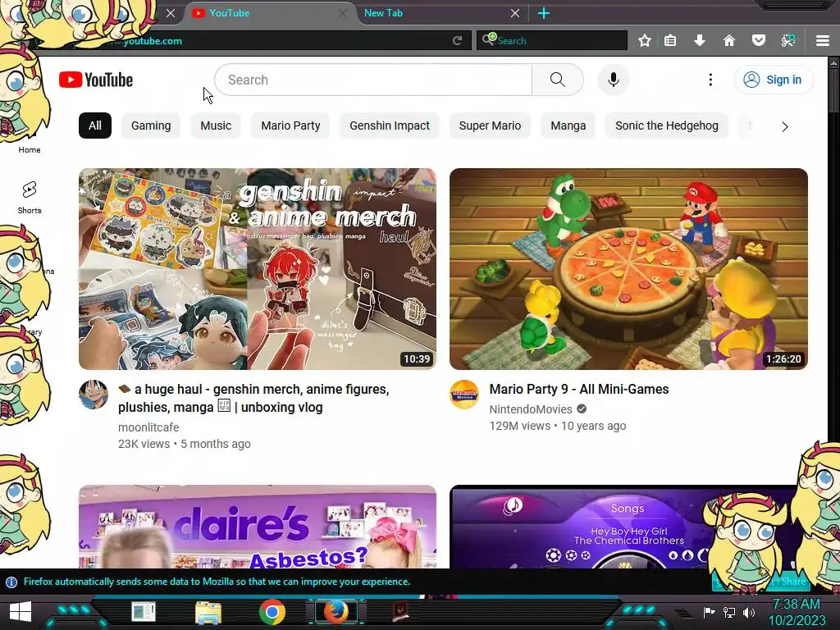Show more filter chips with right chevron
The width and height of the screenshot is (840, 630).
tap(785, 127)
